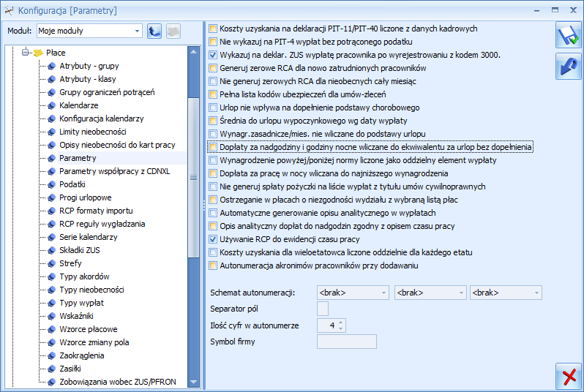Click the tree scrollbar down arrow

pos(193,382)
